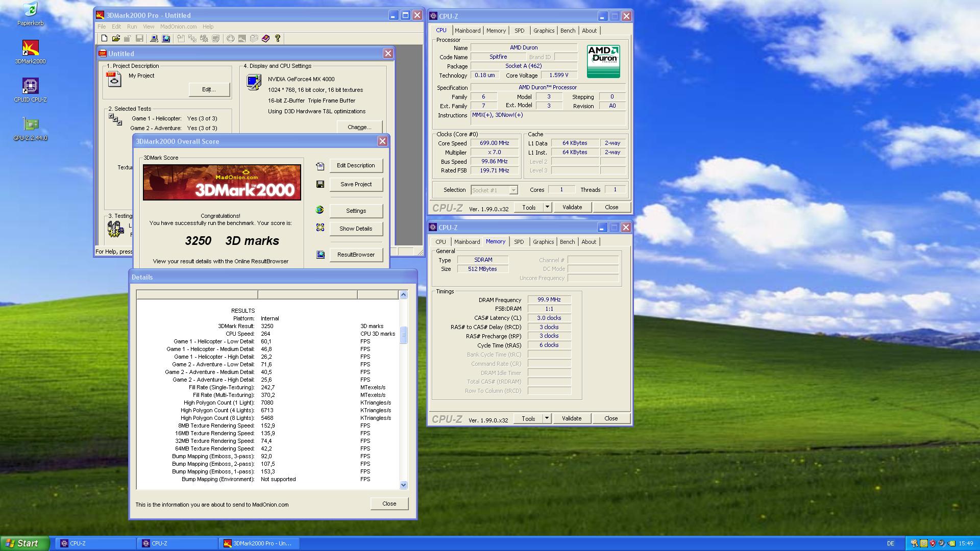Image resolution: width=980 pixels, height=551 pixels.
Task: Click the ResultBrowser button
Action: (x=356, y=255)
